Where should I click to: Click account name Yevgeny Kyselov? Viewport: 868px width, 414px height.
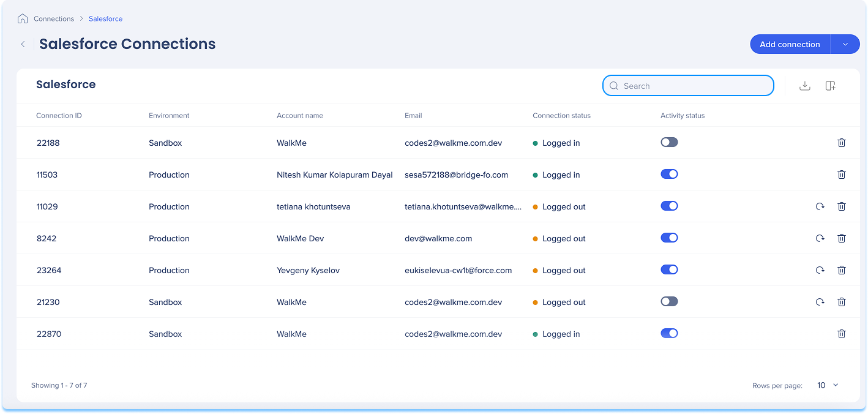[308, 270]
